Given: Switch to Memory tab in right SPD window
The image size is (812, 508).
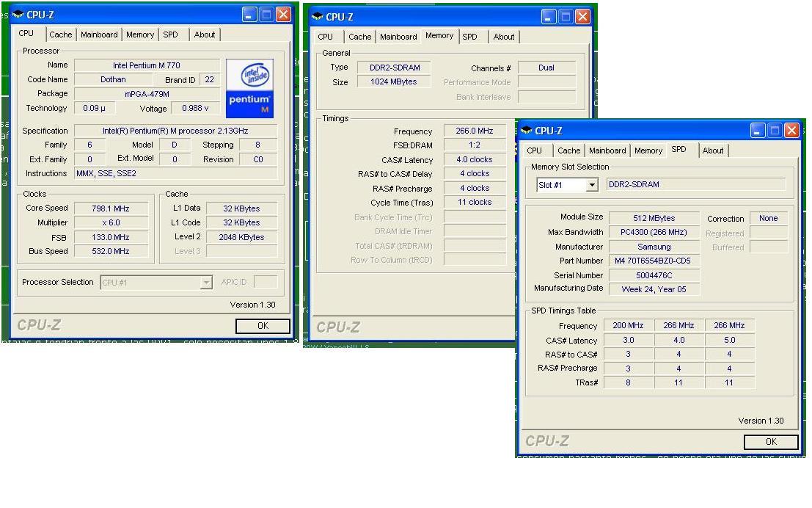Looking at the screenshot, I should pos(648,150).
